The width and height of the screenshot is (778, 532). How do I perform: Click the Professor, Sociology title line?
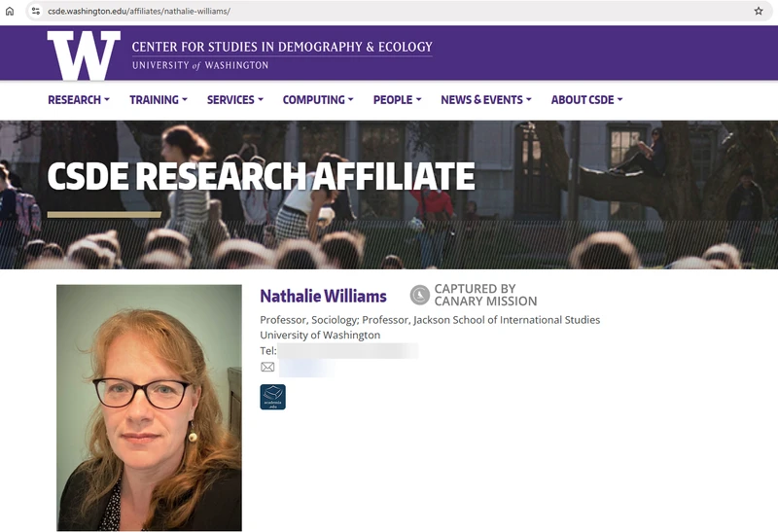[x=430, y=320]
